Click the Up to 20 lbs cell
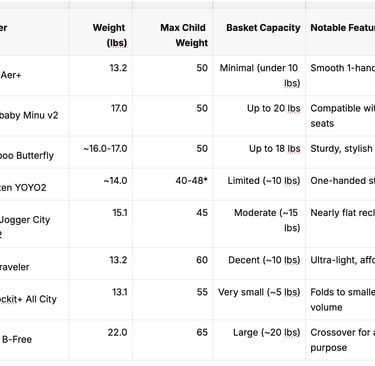 259,116
